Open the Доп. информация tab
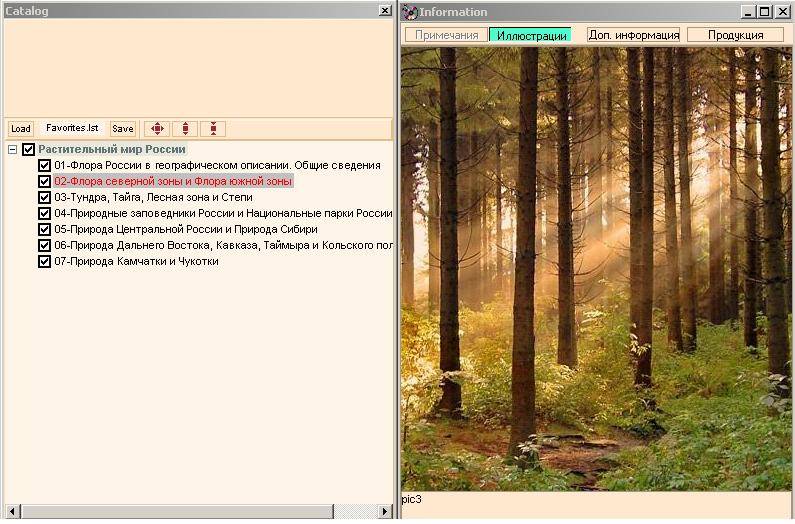The image size is (795, 524). coord(633,35)
